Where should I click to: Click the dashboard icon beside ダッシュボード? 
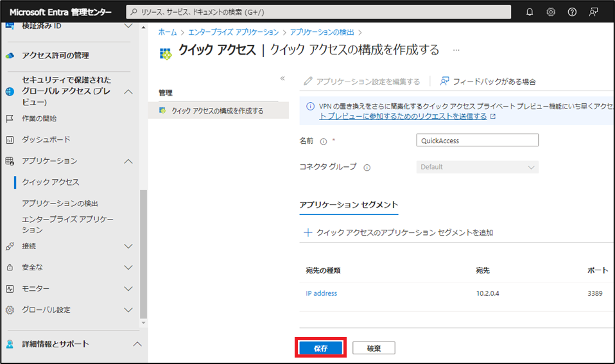(10, 140)
